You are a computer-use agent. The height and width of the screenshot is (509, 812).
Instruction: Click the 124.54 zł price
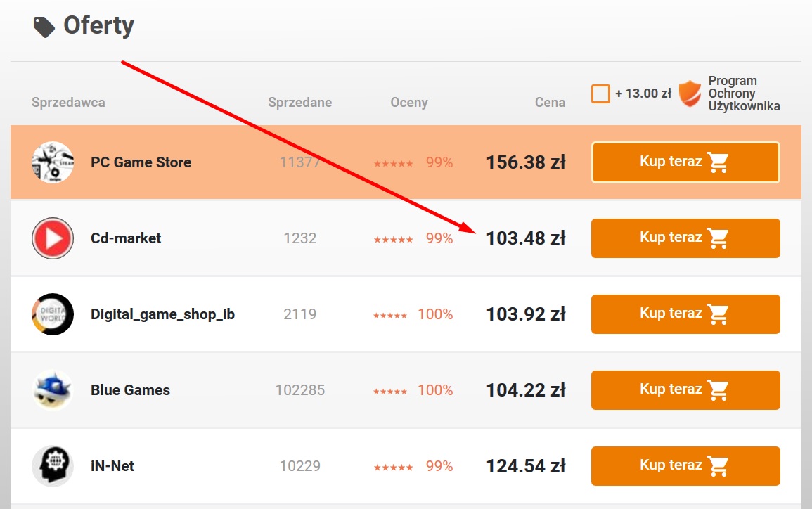[526, 466]
